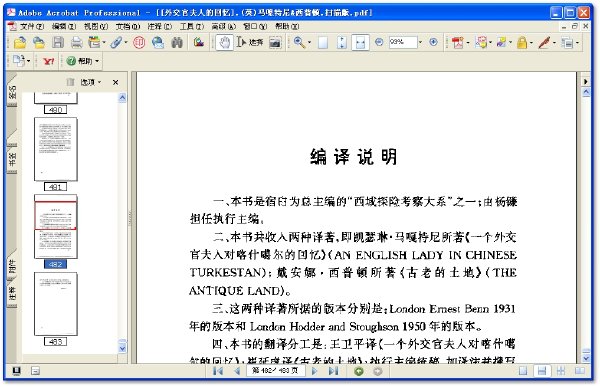Click the Create PDF task icon

[x=457, y=42]
